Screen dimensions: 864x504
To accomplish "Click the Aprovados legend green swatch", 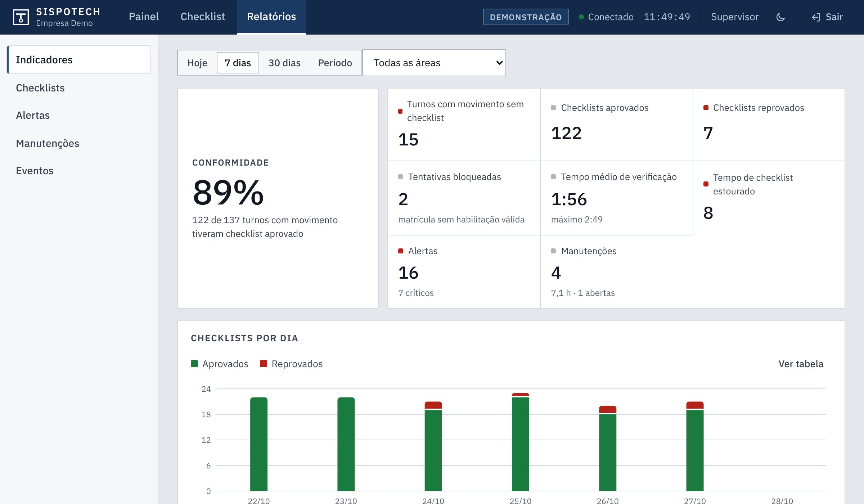I will point(194,364).
